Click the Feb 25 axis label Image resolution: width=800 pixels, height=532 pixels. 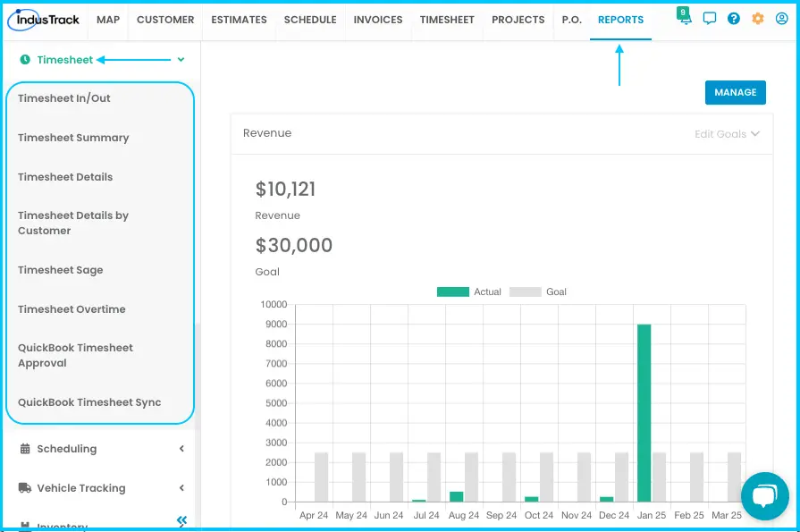(689, 515)
